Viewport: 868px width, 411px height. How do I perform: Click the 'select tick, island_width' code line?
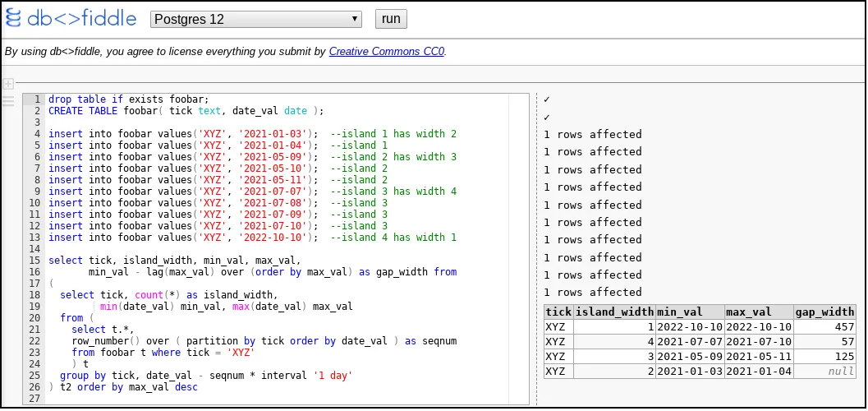tap(174, 261)
